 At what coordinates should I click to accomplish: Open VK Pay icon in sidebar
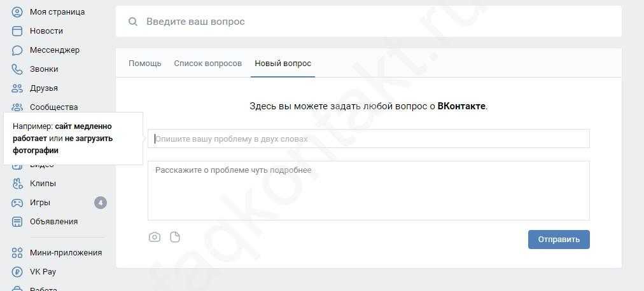pyautogui.click(x=17, y=272)
